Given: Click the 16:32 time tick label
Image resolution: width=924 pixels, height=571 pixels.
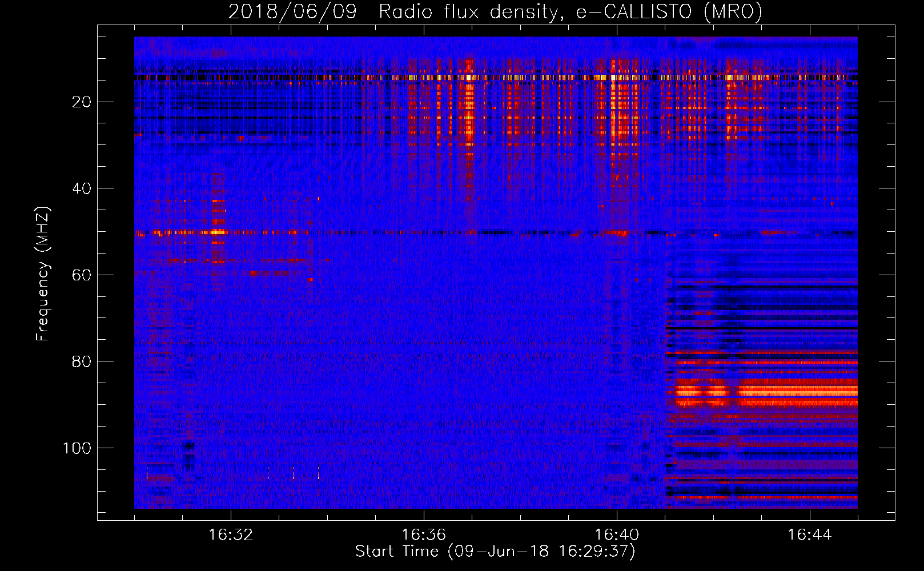Looking at the screenshot, I should click(231, 535).
